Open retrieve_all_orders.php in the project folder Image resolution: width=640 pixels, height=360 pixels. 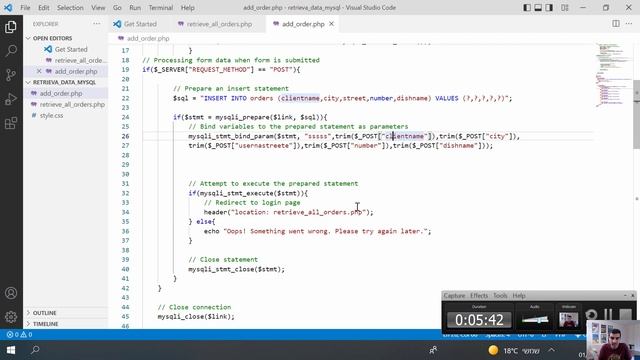[72, 104]
